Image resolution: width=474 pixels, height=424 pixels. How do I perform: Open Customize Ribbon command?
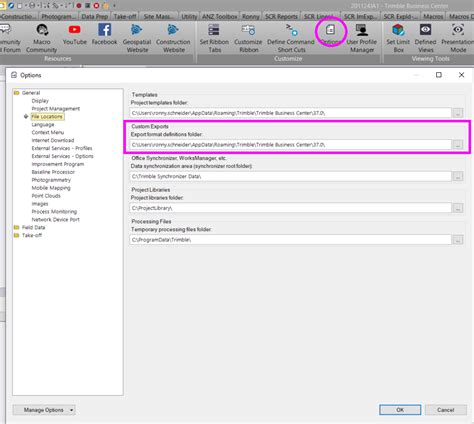pos(248,38)
